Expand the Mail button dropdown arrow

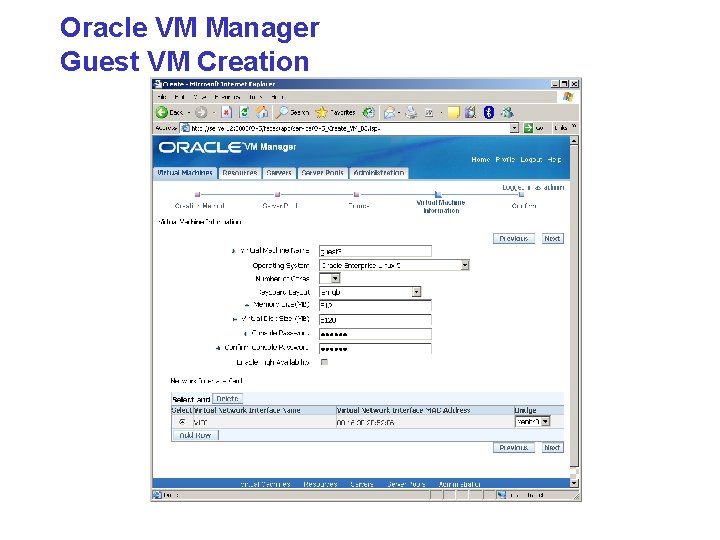click(399, 112)
